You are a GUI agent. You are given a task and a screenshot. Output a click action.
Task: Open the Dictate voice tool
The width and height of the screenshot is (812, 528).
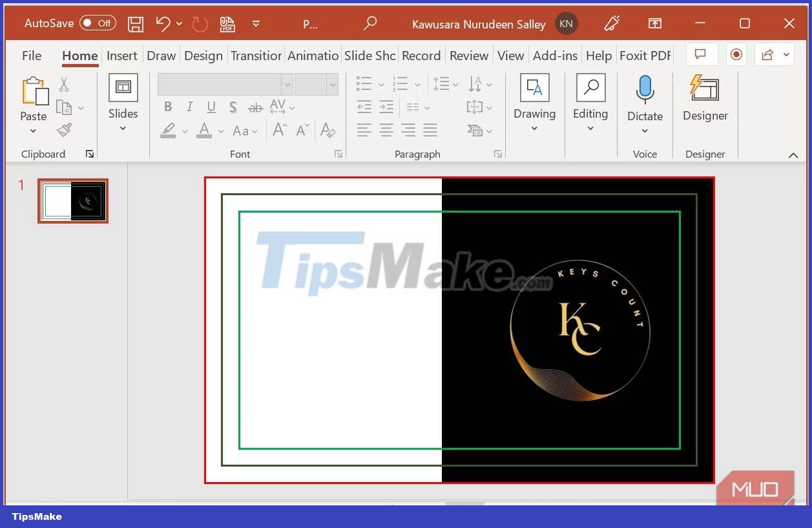[645, 97]
